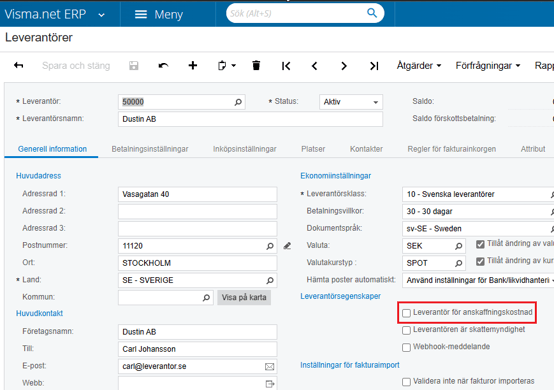Open the Attribut tab
The image size is (554, 390).
coord(533,149)
